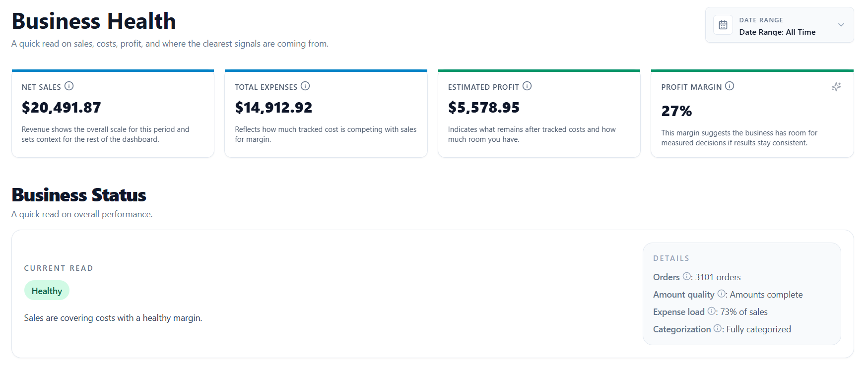Image resolution: width=868 pixels, height=371 pixels.
Task: Show info for Total Expenses
Action: pyautogui.click(x=305, y=86)
